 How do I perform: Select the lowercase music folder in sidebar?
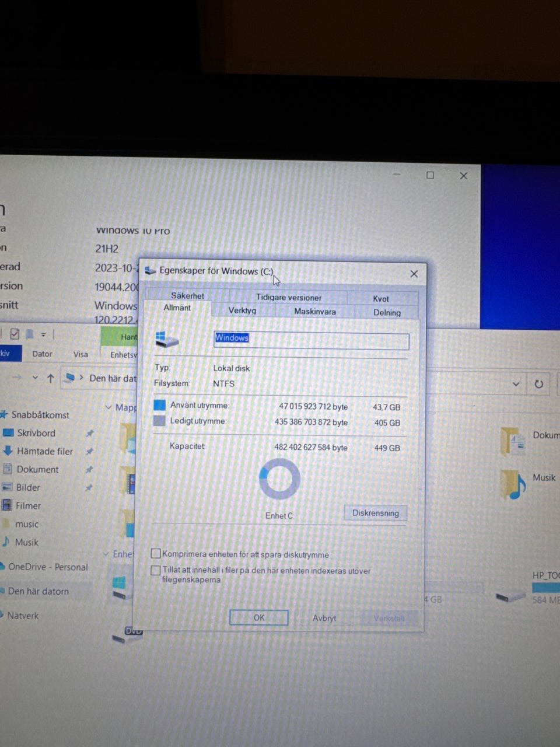27,524
